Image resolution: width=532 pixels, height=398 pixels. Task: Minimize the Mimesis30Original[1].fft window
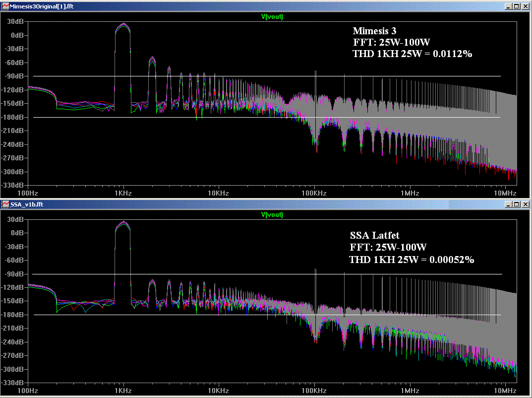click(x=508, y=6)
